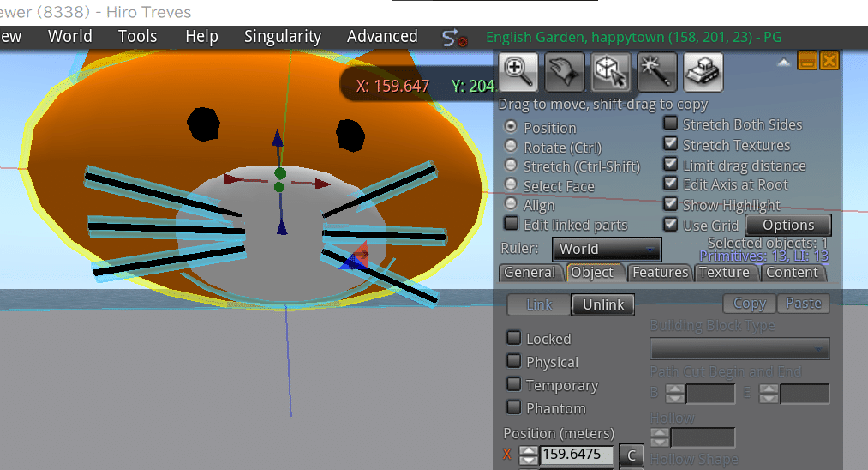The image size is (868, 470).
Task: Toggle Edit Axis at Root checkbox
Action: pos(670,184)
